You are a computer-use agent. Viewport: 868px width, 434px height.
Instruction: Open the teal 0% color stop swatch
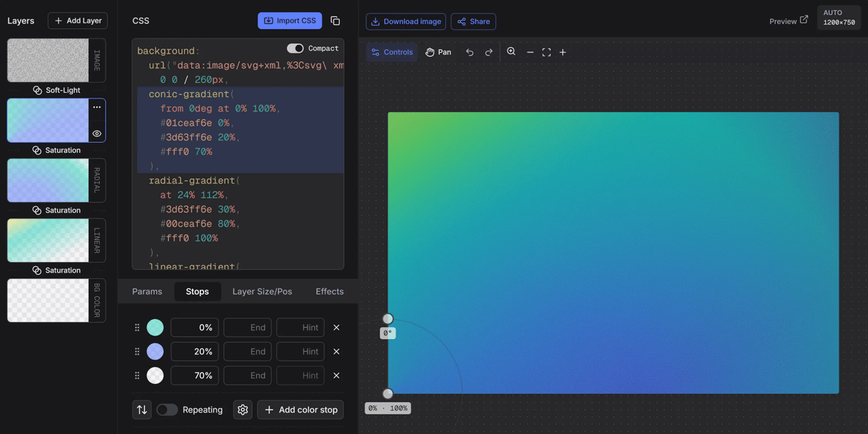coord(155,327)
